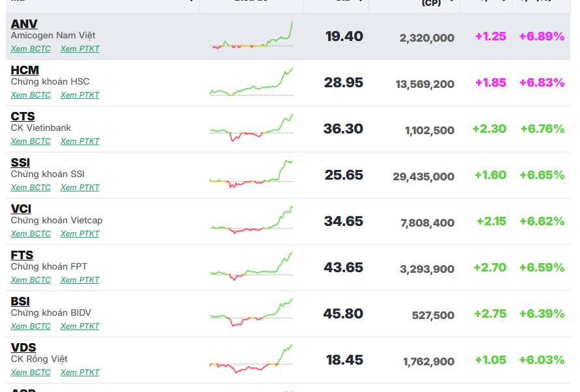Click Xem BCTC under Chứng khoán Vietcap

tap(31, 234)
